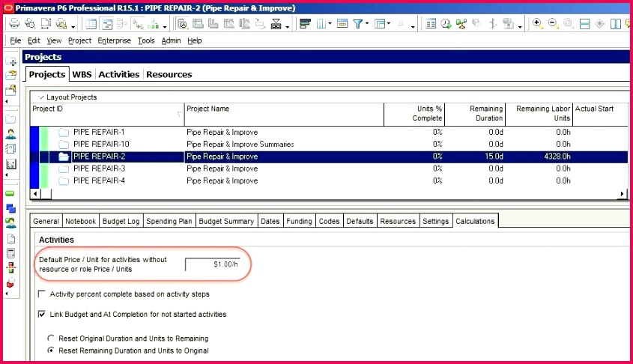Viewport: 633px width, 364px height.
Task: Click the Print icon in toolbar
Action: click(14, 24)
